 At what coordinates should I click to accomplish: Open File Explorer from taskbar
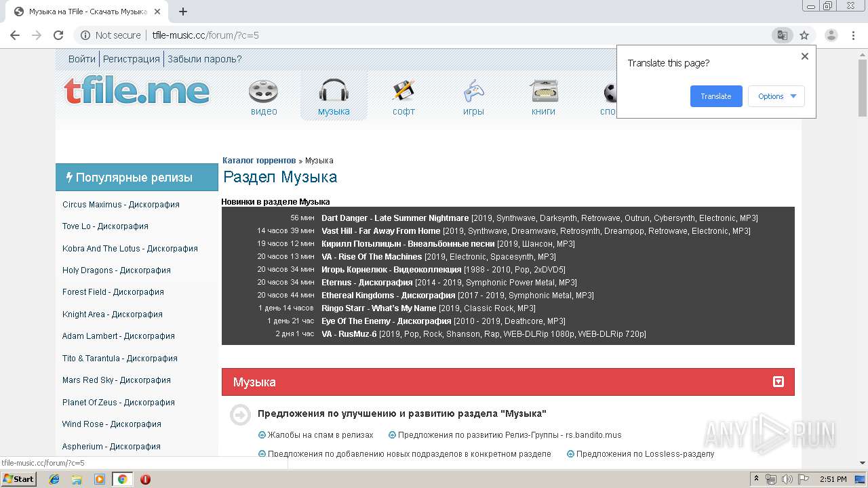pos(77,479)
